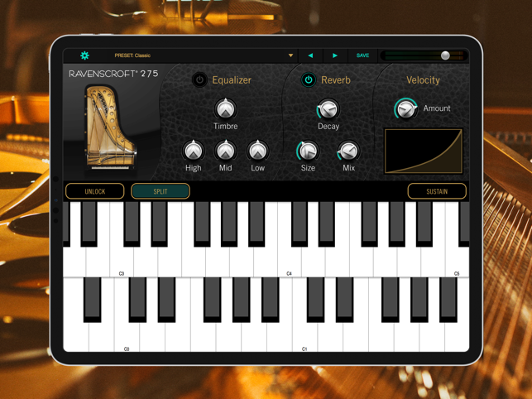Click the reverb Decay knob
Screen dimensions: 532x399
[x=328, y=109]
